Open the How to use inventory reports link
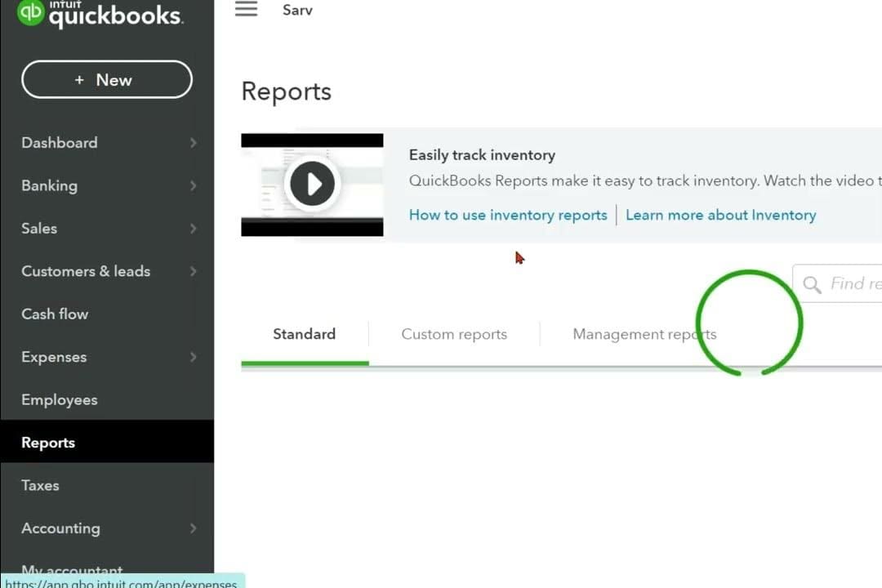The image size is (882, 588). (x=507, y=215)
